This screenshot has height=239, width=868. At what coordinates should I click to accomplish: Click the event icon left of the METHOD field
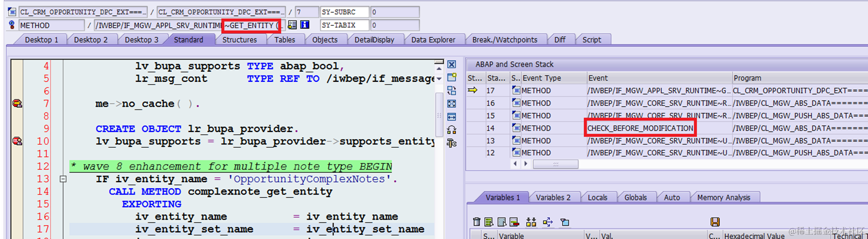tap(12, 25)
